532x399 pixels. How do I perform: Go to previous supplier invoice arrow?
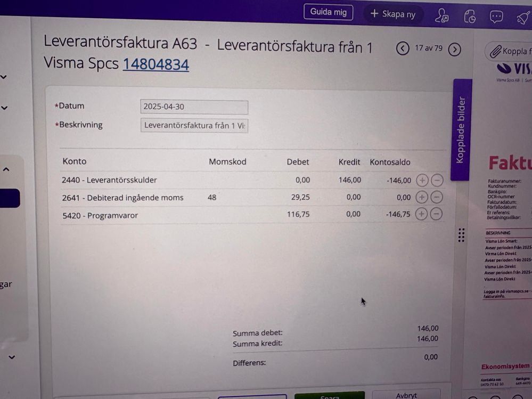pyautogui.click(x=403, y=49)
